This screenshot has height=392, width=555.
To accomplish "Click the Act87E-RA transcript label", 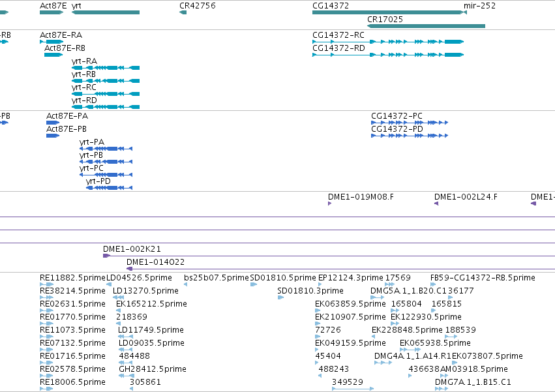I will click(x=61, y=35).
